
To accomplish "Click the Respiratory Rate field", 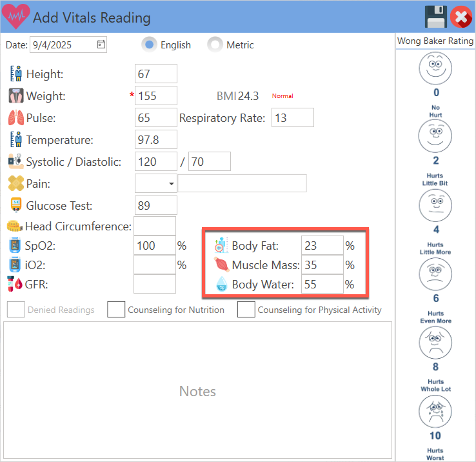I will [x=293, y=117].
